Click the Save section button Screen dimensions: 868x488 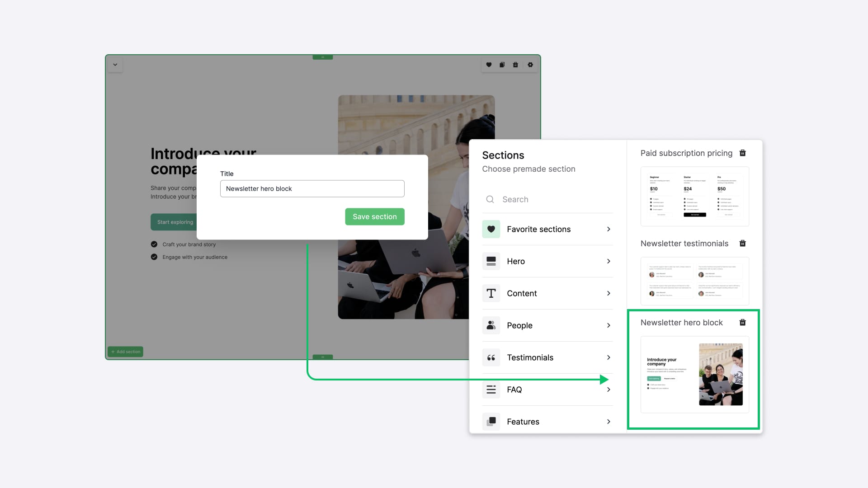(374, 216)
